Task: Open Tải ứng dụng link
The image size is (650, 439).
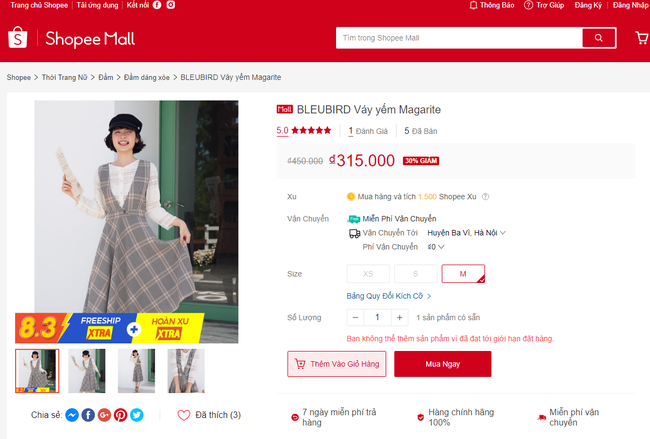Action: [97, 5]
